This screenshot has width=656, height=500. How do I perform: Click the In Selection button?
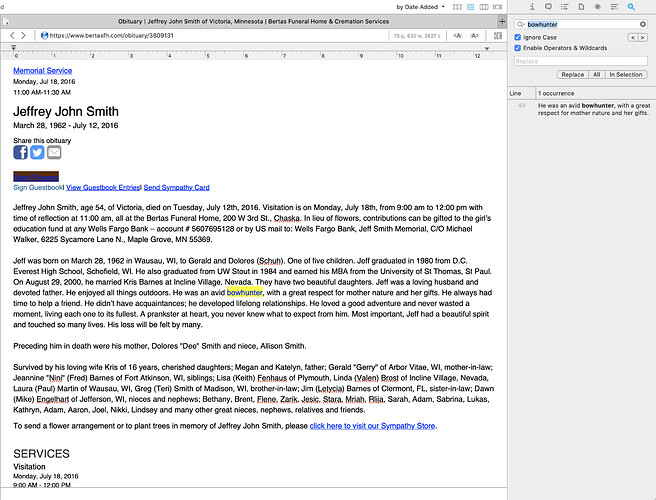[626, 74]
